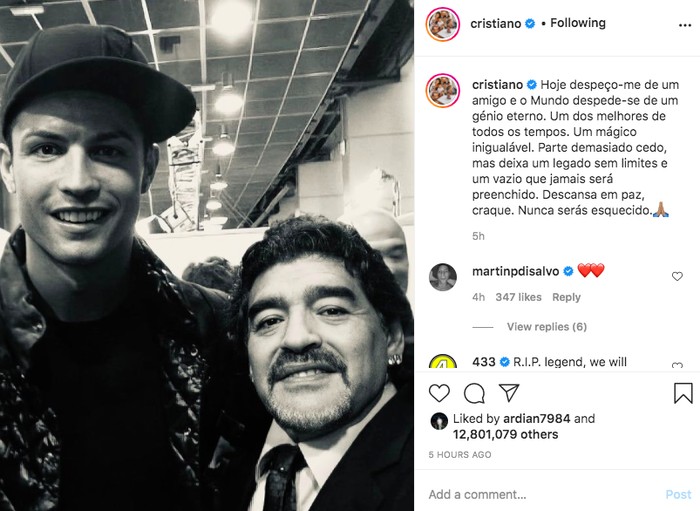Open ardian7984 profile from likes

pyautogui.click(x=537, y=419)
